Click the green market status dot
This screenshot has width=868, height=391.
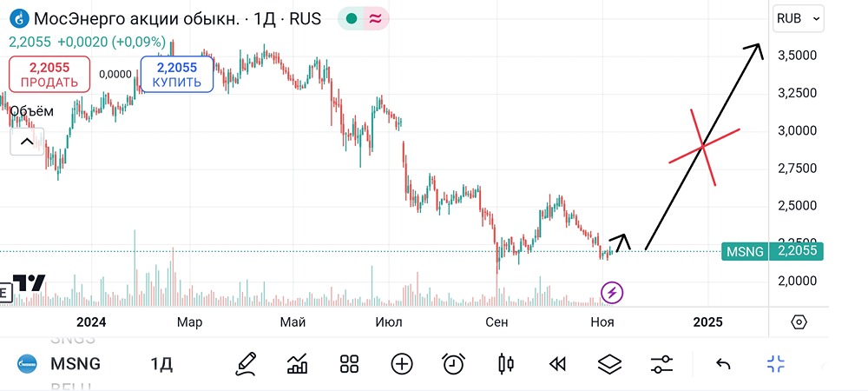pyautogui.click(x=351, y=18)
